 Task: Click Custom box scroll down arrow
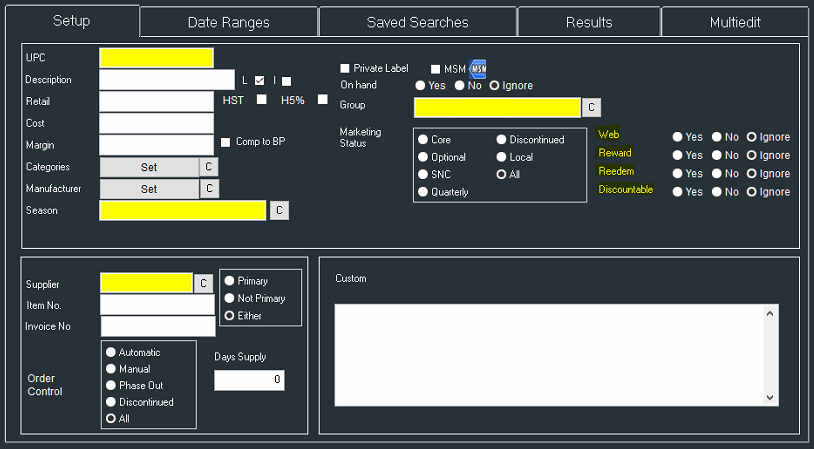pos(769,397)
